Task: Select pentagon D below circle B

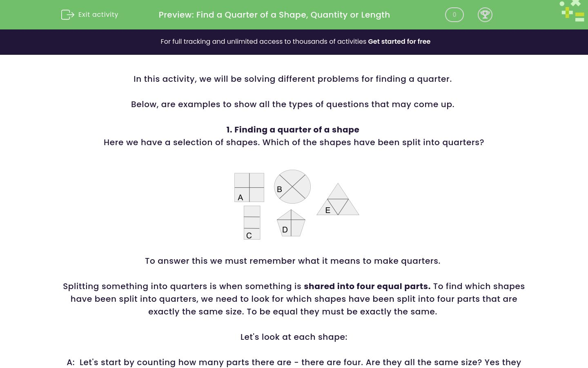Action: [291, 223]
